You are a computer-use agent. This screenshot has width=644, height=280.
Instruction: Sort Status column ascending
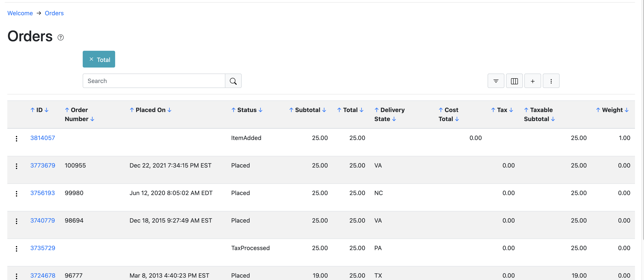click(233, 110)
